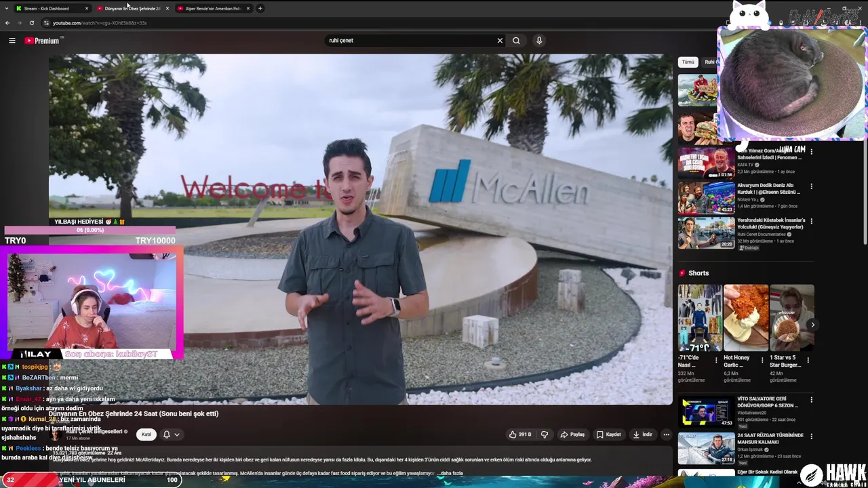Go to YouTube Premium home logo
This screenshot has height=488, width=868.
[x=42, y=41]
